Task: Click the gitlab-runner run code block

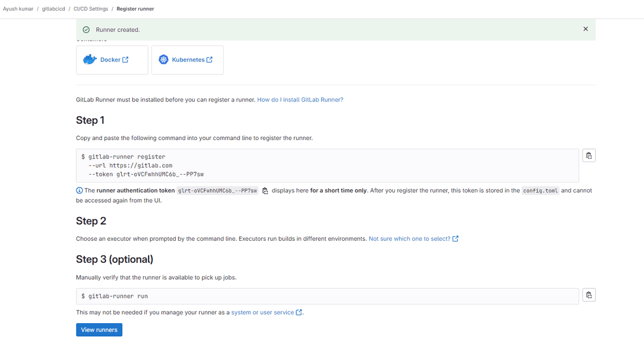Action: (x=327, y=296)
